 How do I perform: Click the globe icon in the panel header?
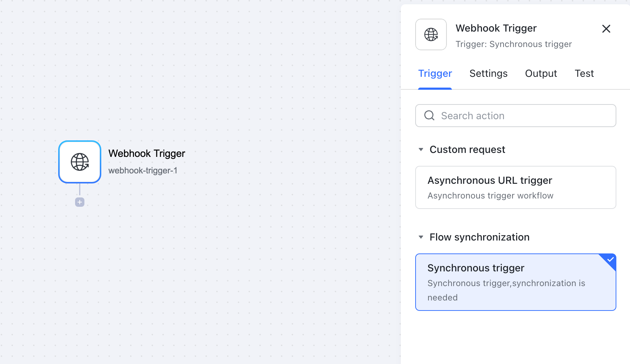[x=431, y=34]
